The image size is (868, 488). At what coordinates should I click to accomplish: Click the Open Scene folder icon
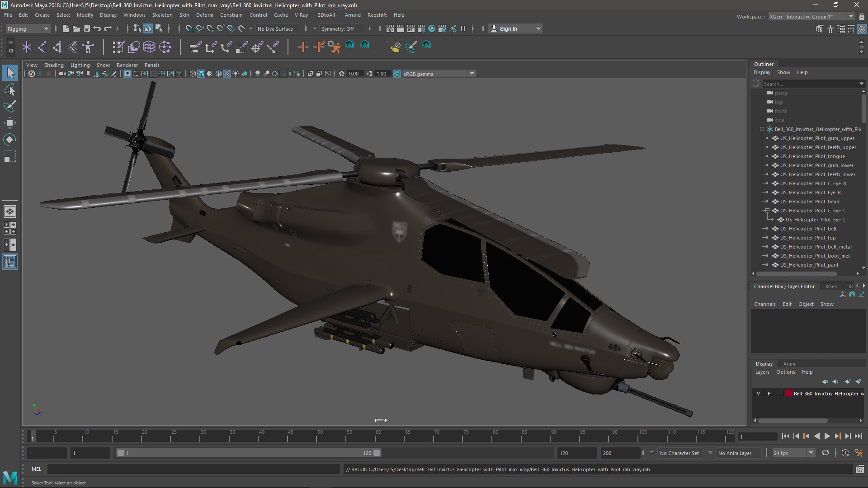click(76, 28)
